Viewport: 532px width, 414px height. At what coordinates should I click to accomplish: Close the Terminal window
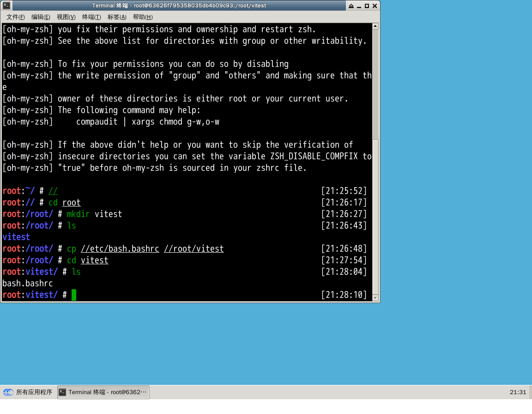375,6
